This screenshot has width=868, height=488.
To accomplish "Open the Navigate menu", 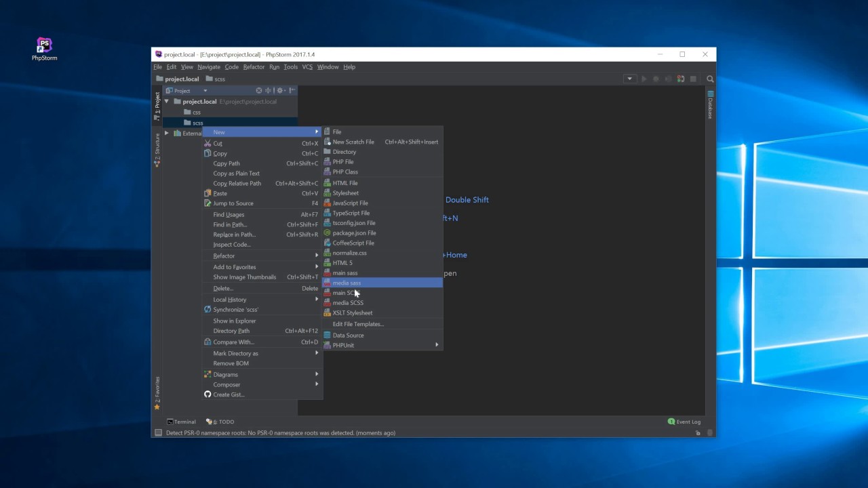I will 209,67.
